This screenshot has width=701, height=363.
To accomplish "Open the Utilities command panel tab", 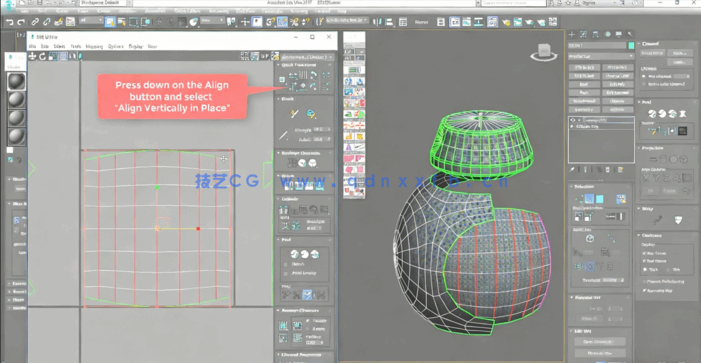I will [x=630, y=34].
